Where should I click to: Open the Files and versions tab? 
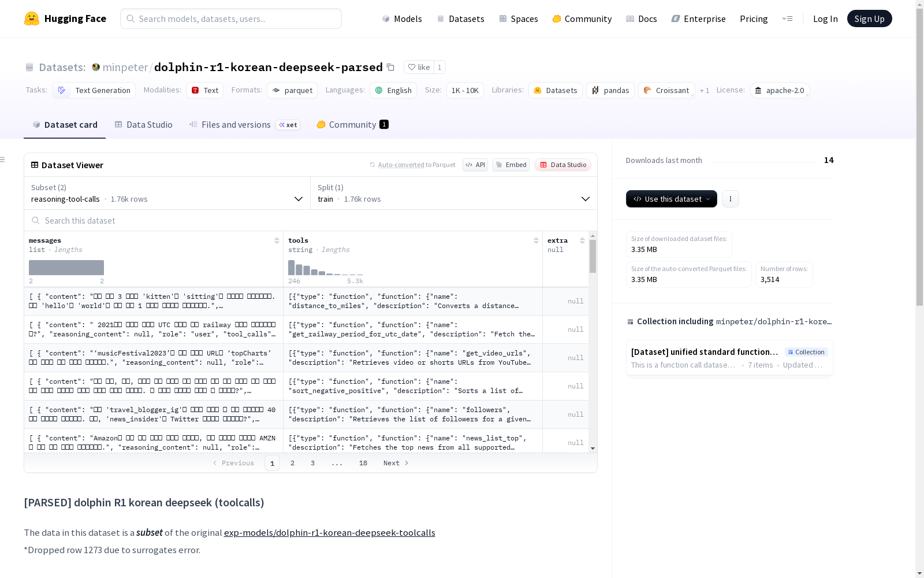(245, 125)
